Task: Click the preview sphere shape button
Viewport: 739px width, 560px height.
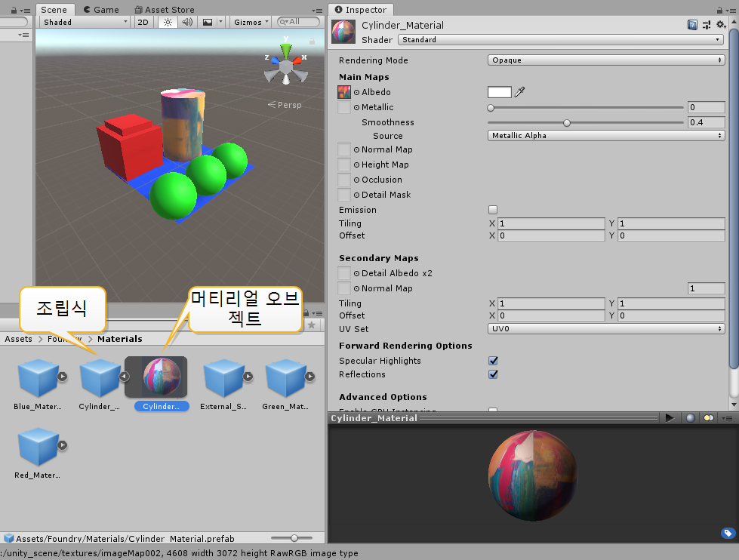Action: click(690, 417)
